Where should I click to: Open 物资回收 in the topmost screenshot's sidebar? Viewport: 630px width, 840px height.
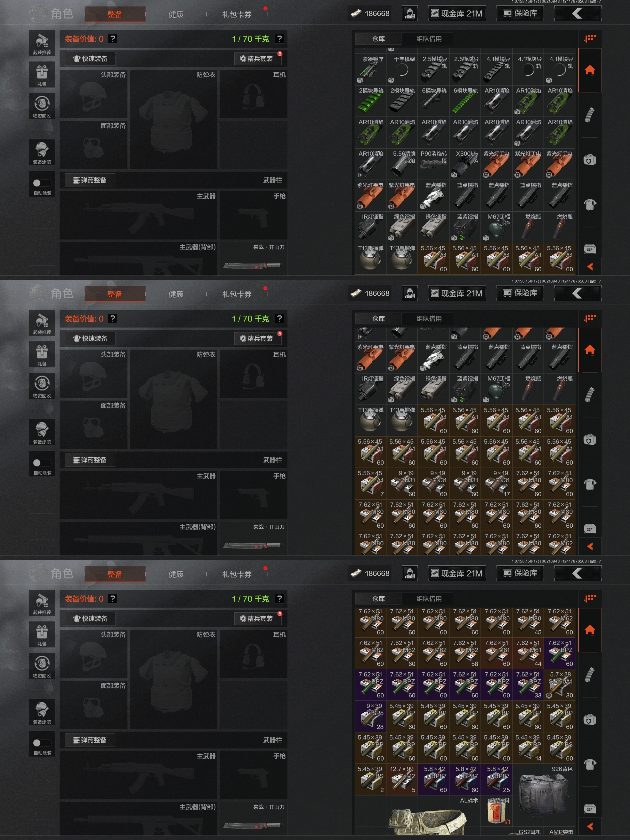coord(42,106)
